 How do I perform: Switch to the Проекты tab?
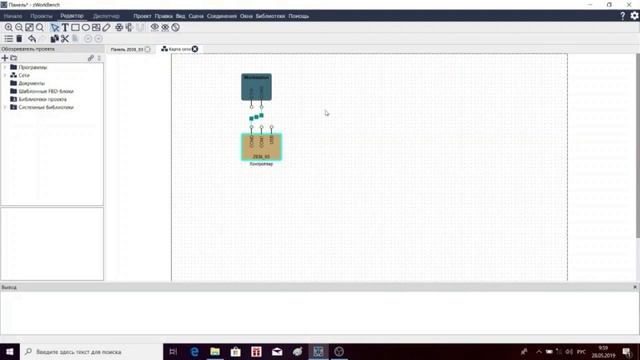pyautogui.click(x=41, y=16)
